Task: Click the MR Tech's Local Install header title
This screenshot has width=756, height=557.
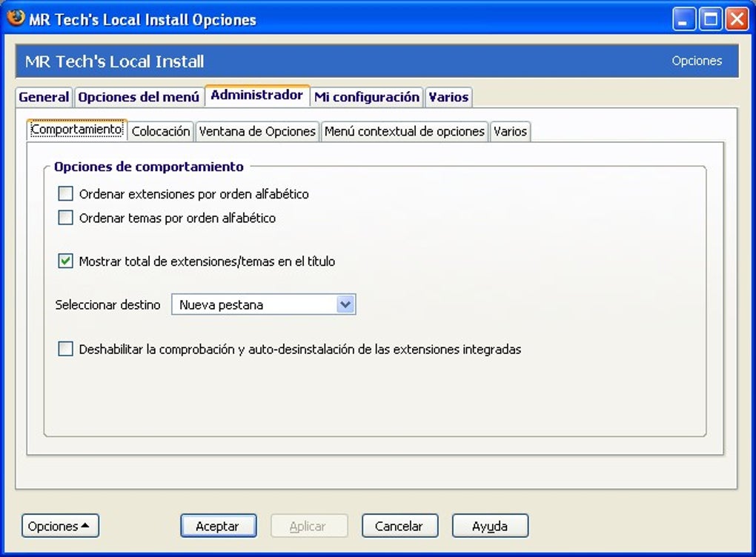Action: point(115,61)
